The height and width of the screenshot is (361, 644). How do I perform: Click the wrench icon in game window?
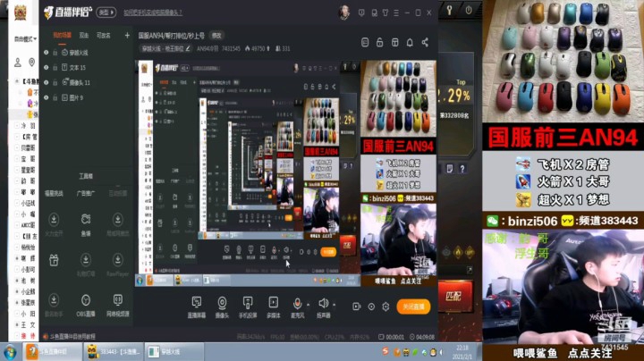pos(449,10)
